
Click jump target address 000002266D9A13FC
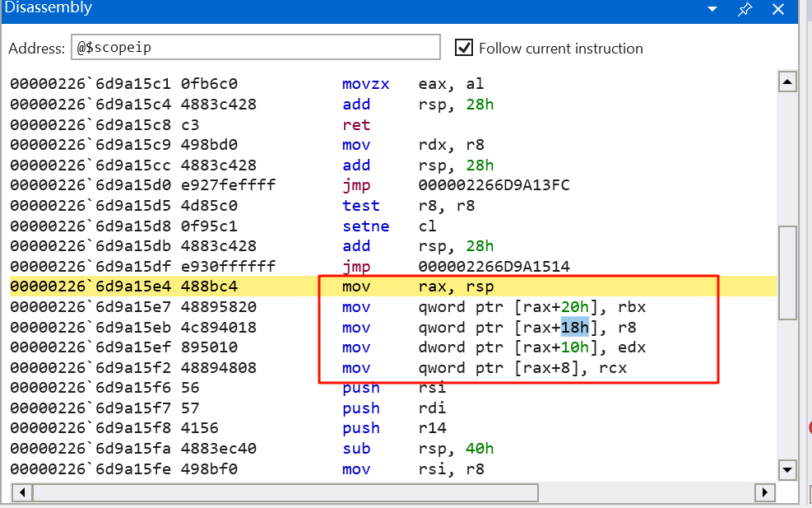click(x=494, y=185)
